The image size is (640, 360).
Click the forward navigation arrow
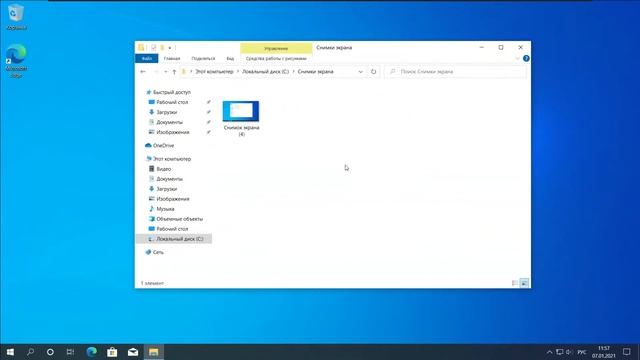156,71
